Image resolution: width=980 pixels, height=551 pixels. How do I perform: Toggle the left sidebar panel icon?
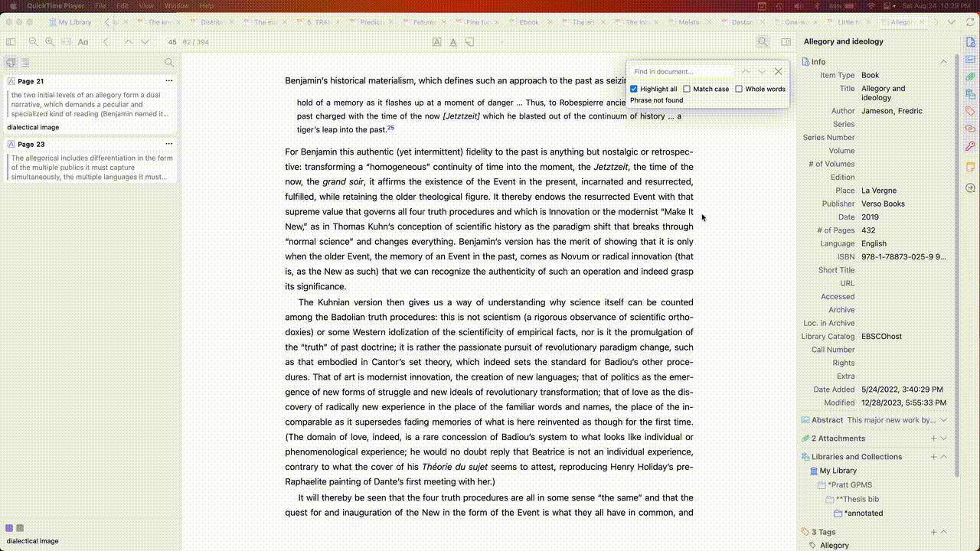pos(10,42)
